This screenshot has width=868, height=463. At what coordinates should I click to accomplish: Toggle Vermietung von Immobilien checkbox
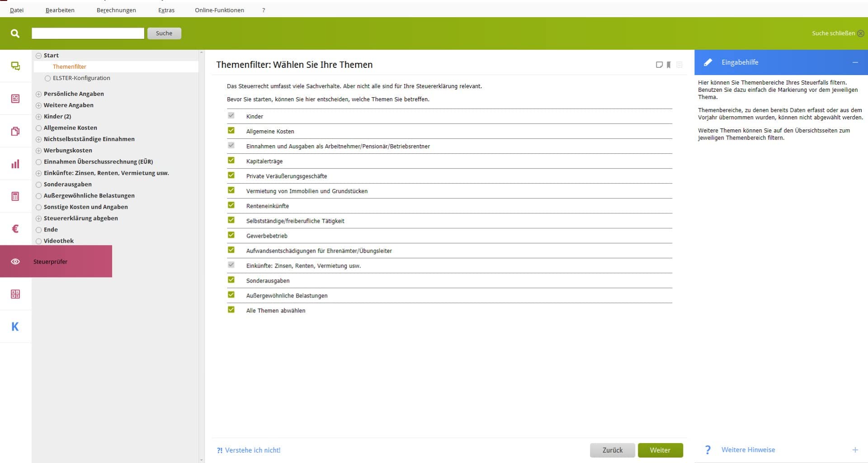pyautogui.click(x=231, y=190)
